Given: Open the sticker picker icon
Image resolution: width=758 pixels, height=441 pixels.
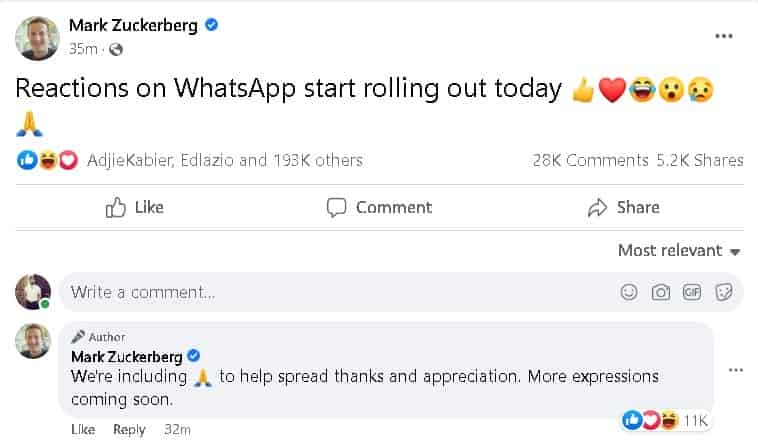Looking at the screenshot, I should pos(725,292).
